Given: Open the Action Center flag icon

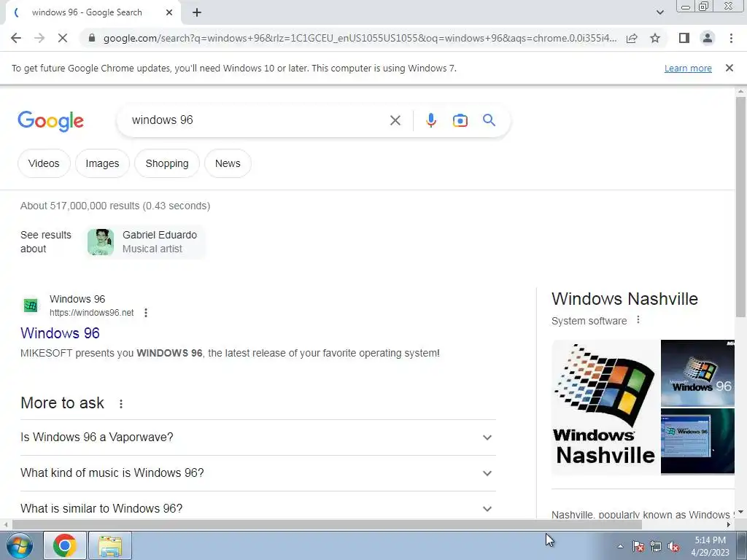Looking at the screenshot, I should (638, 547).
